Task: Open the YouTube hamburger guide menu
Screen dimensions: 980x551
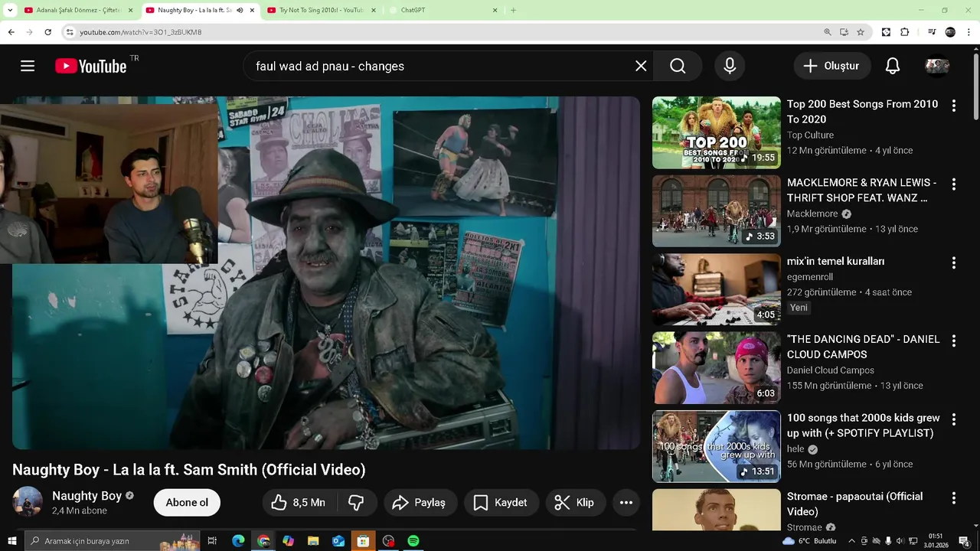Action: [28, 66]
